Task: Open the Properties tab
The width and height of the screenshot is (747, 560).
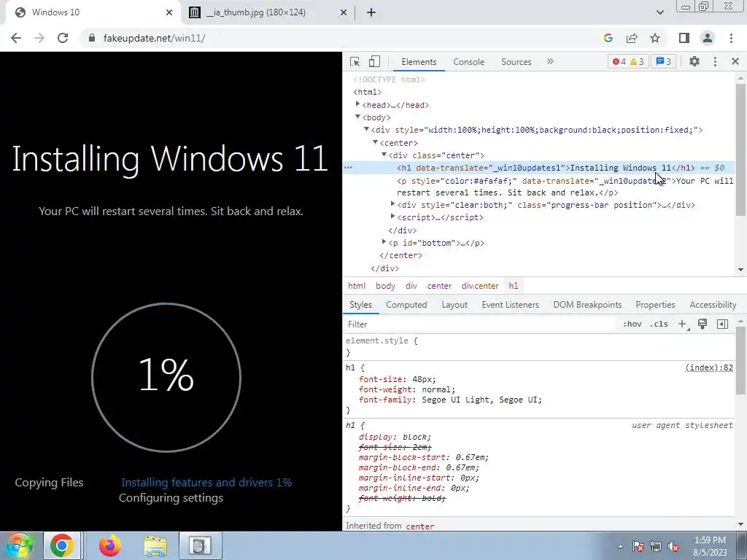Action: [x=655, y=305]
